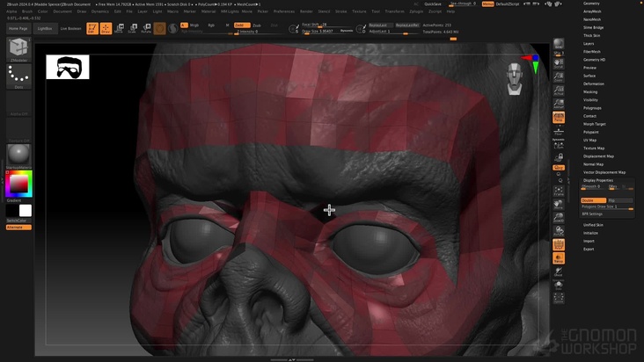Select the white main color swatch

[26, 211]
